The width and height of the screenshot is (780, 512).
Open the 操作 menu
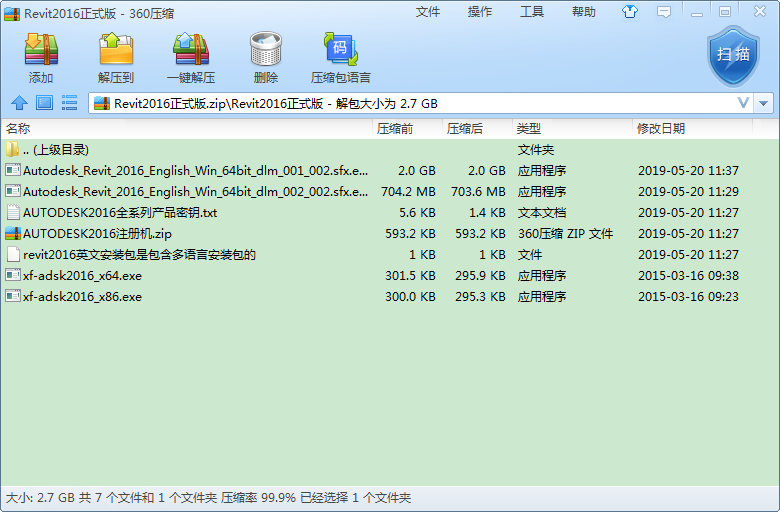click(480, 12)
